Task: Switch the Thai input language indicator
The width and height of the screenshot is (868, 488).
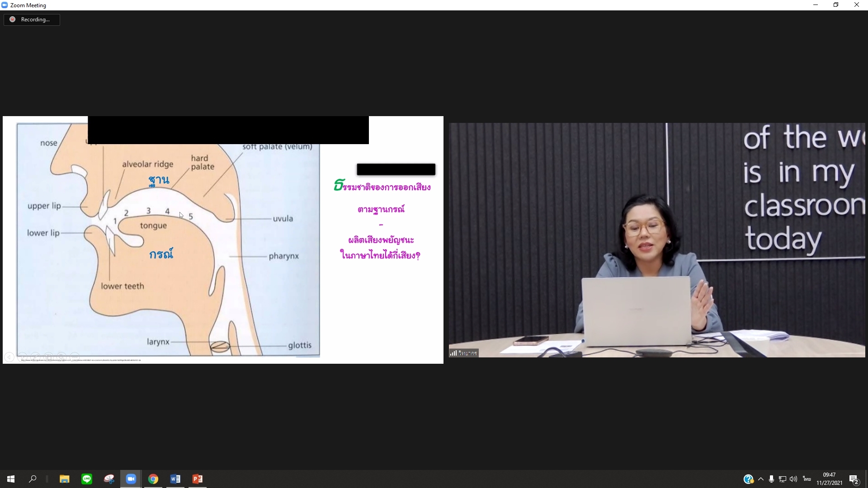Action: tap(807, 479)
